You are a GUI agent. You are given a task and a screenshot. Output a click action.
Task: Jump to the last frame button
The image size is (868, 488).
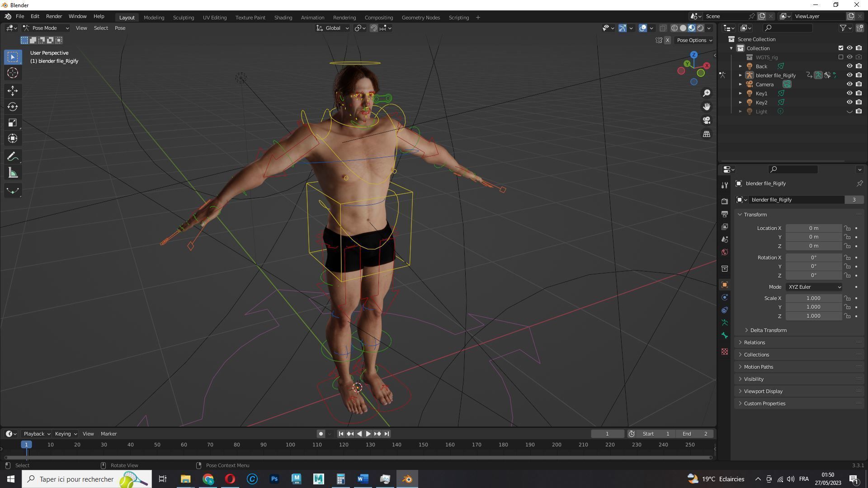point(387,434)
